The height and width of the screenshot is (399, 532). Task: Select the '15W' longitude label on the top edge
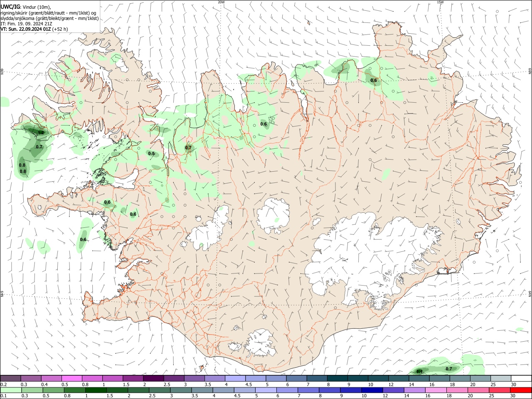coord(440,2)
